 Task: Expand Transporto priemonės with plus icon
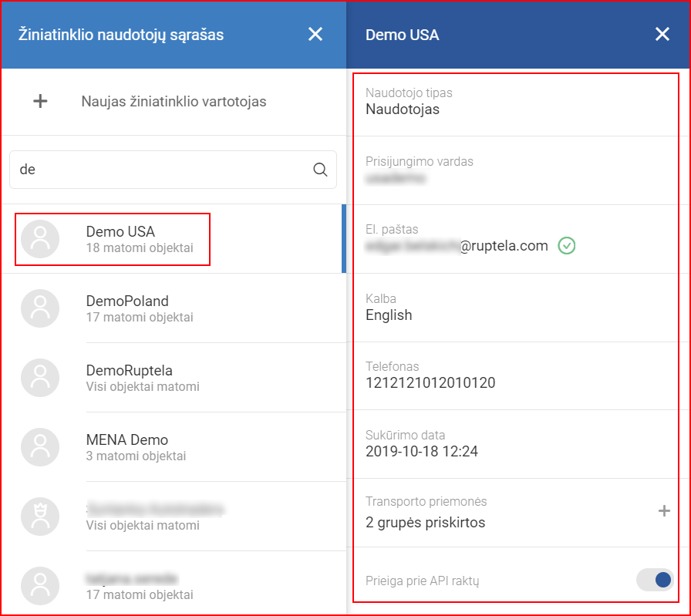point(663,511)
